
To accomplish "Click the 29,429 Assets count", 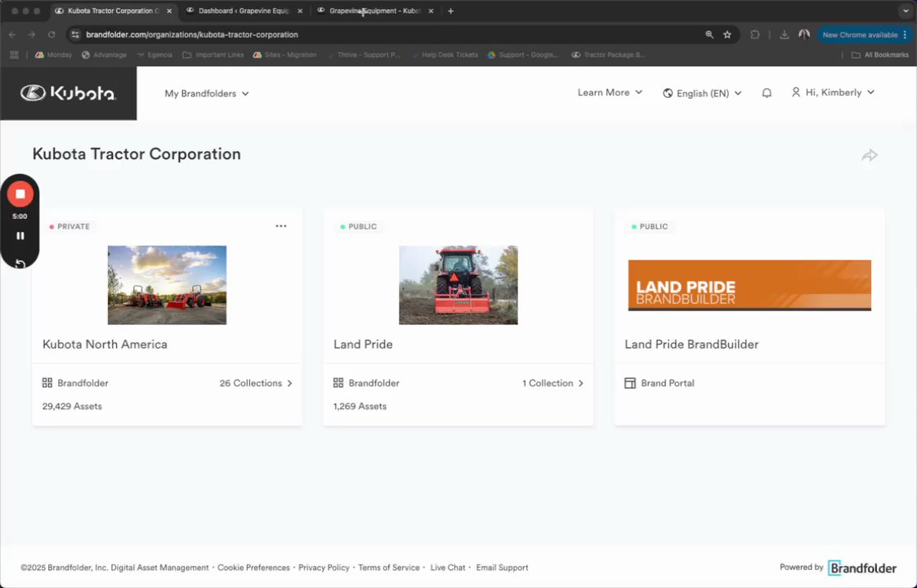I will (72, 406).
